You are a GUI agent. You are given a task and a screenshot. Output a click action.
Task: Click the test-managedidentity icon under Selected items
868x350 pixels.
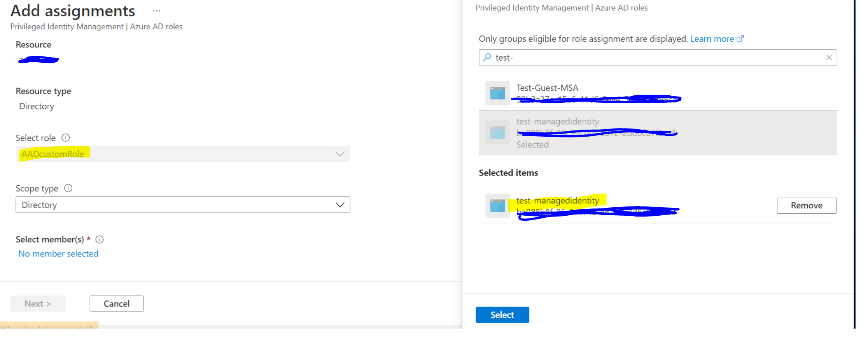(x=497, y=206)
